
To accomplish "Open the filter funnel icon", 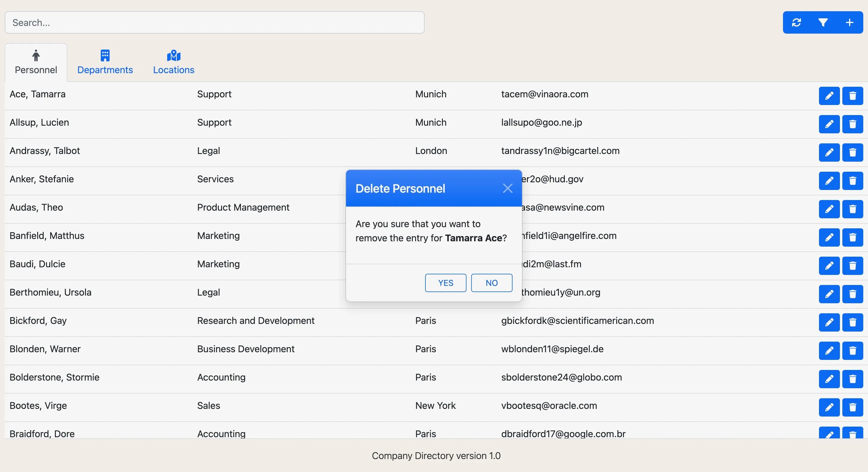I will click(823, 22).
